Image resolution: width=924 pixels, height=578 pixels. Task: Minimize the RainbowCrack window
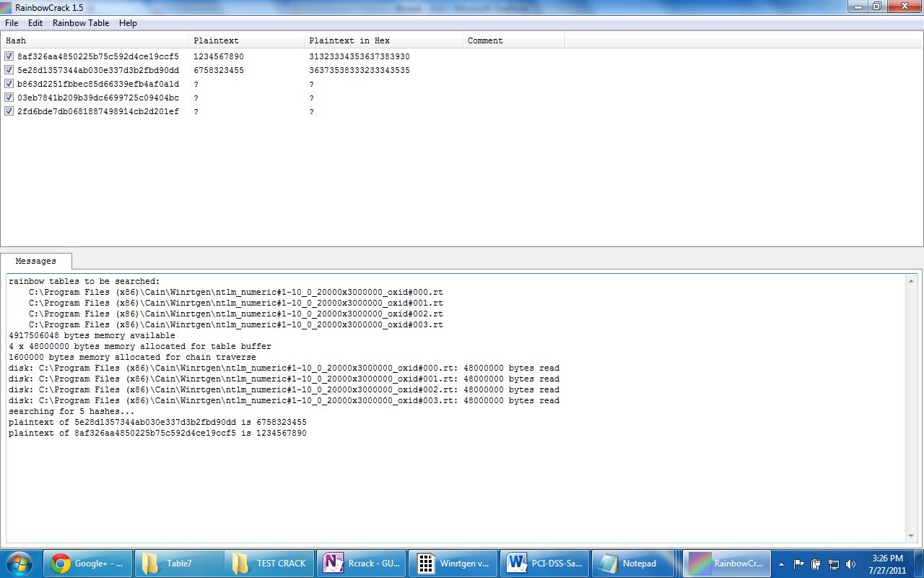858,6
